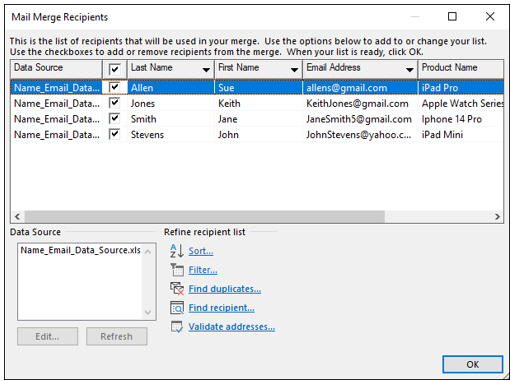
Task: Click the iPad Mini product cell
Action: point(461,135)
